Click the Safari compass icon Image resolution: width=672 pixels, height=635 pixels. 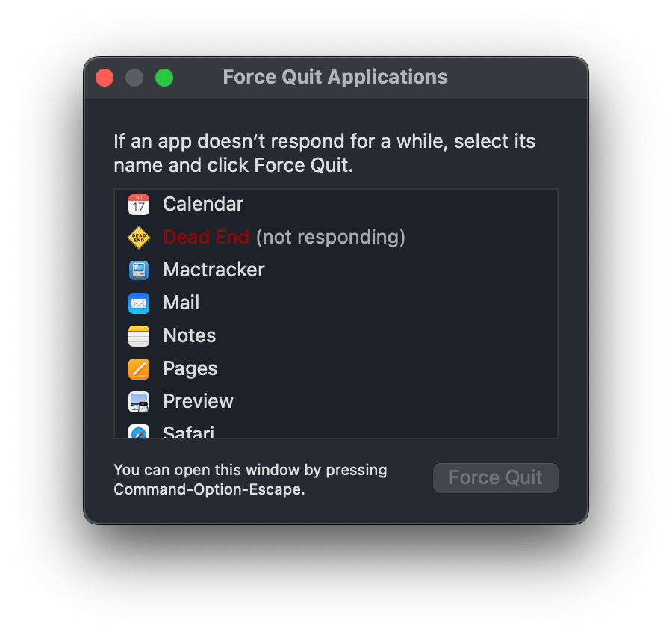coord(139,433)
